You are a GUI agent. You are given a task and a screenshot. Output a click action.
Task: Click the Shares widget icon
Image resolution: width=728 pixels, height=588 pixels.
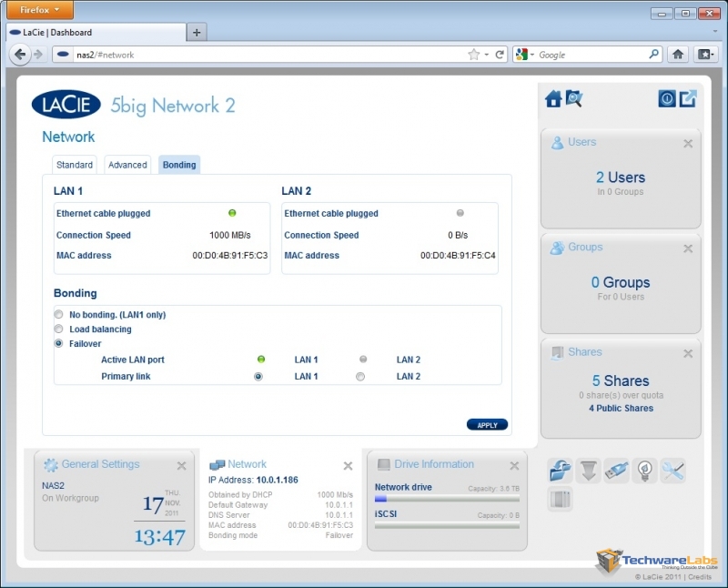[x=557, y=352]
